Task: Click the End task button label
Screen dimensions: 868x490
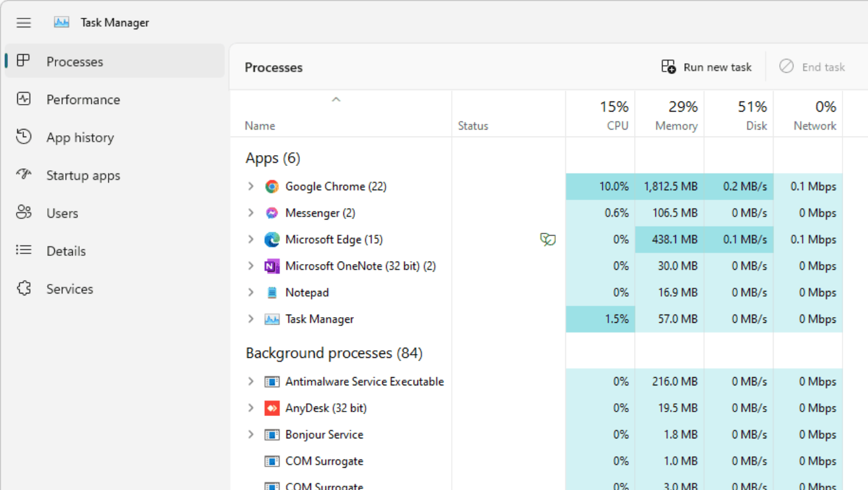Action: tap(823, 67)
